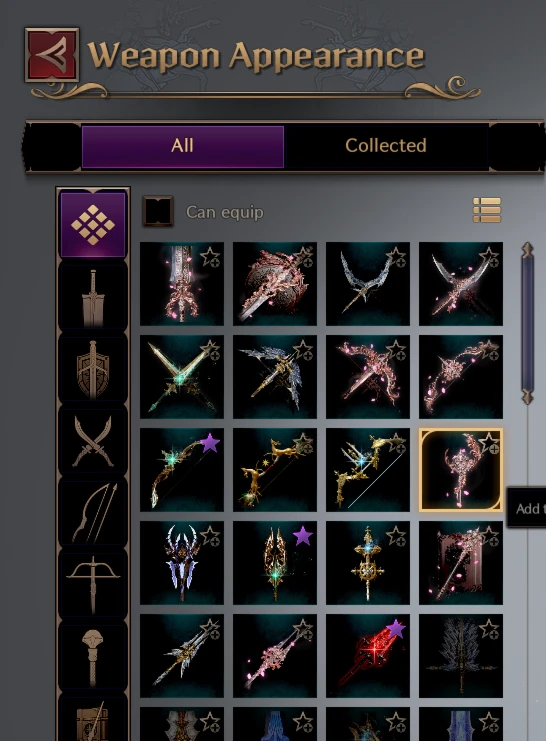Select the longbow category icon
This screenshot has width=546, height=741.
coord(93,513)
